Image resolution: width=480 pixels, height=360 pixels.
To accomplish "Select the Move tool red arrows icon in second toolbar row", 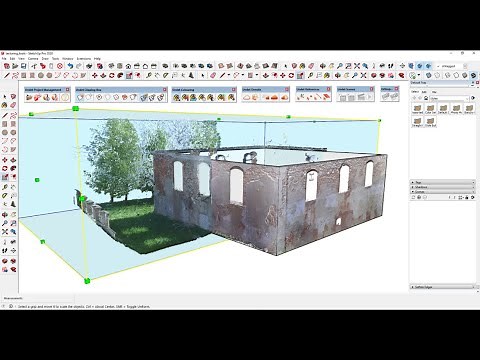I will pyautogui.click(x=95, y=76).
